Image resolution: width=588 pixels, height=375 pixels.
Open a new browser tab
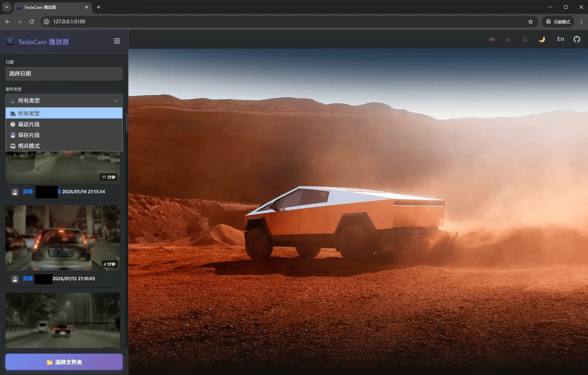[98, 7]
